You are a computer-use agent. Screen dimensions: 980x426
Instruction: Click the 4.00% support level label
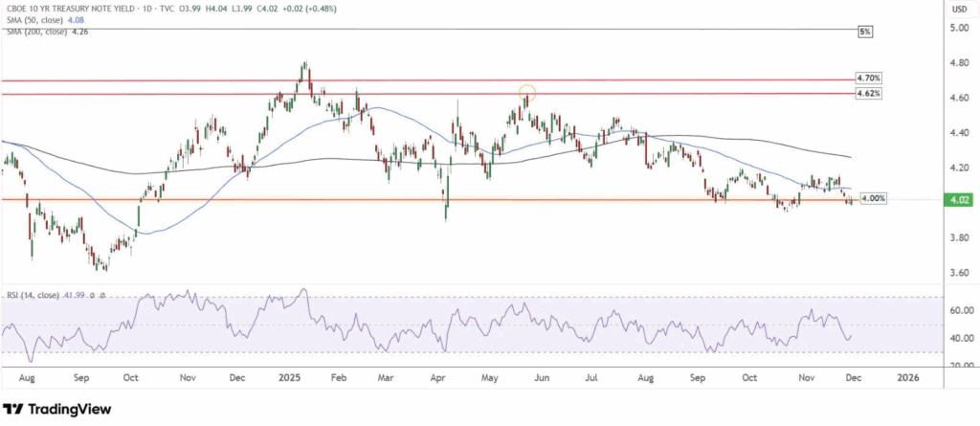872,198
